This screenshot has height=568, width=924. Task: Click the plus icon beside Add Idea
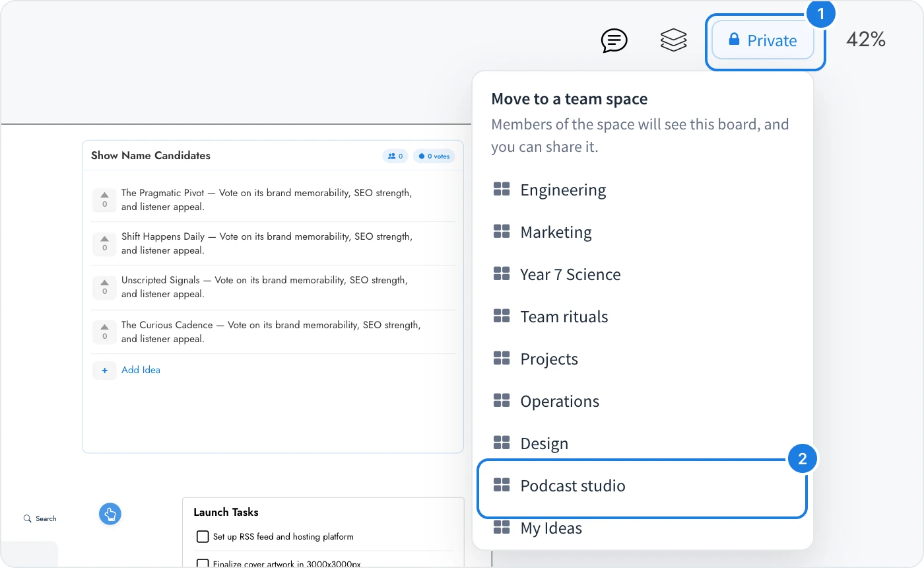tap(104, 371)
